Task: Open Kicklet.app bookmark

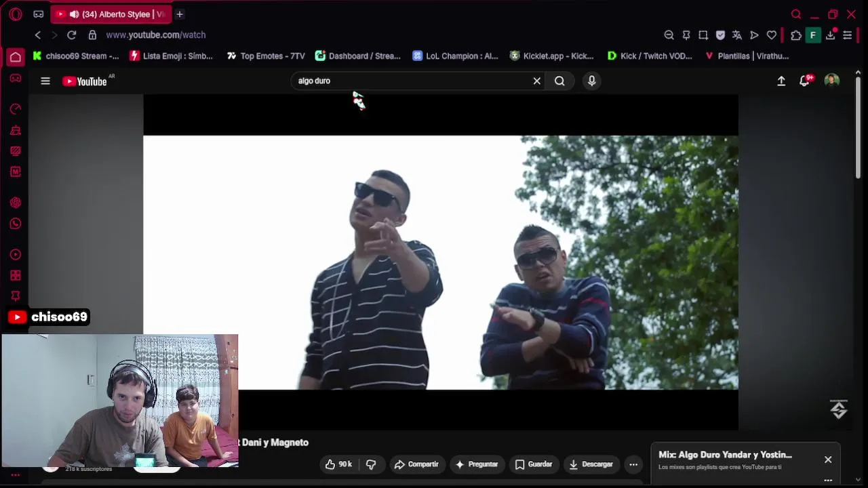Action: 552,56
